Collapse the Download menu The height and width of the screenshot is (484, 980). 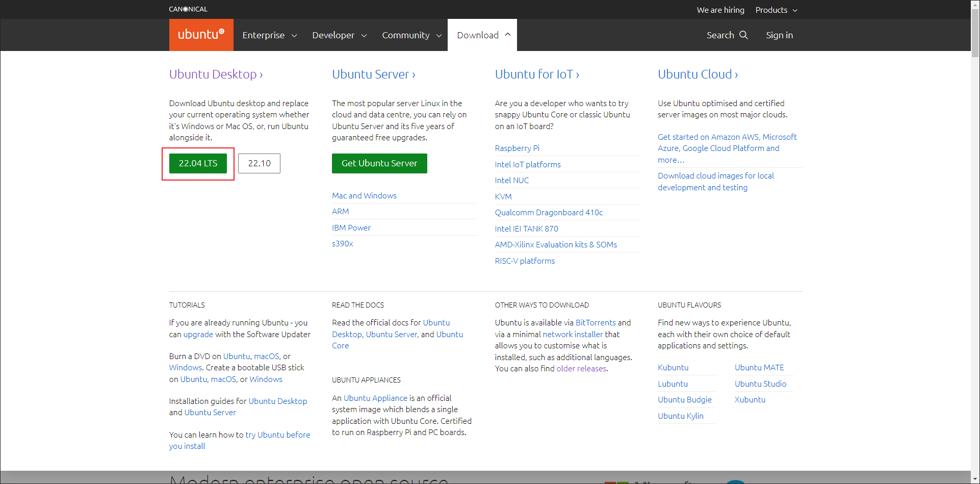pyautogui.click(x=482, y=35)
